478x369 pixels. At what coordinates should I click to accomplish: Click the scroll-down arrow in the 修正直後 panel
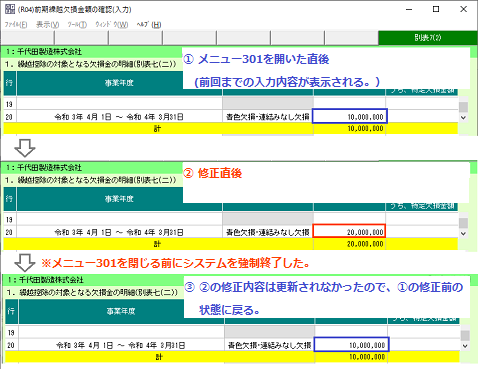tap(463, 234)
